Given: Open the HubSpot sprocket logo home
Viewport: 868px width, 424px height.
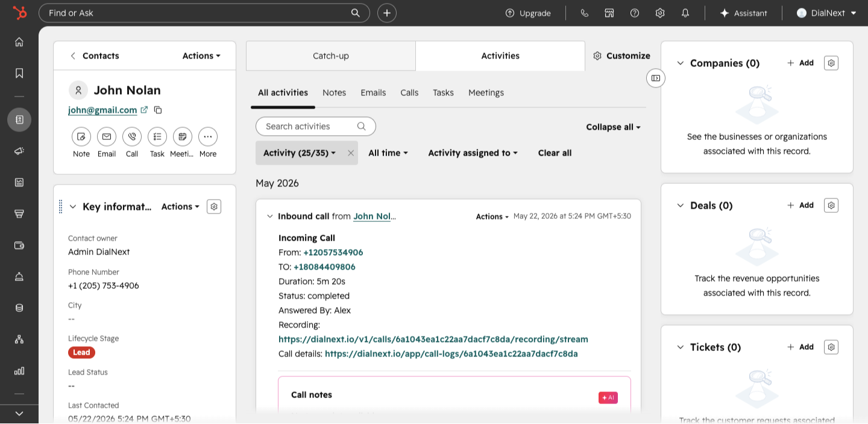Looking at the screenshot, I should click(x=19, y=13).
